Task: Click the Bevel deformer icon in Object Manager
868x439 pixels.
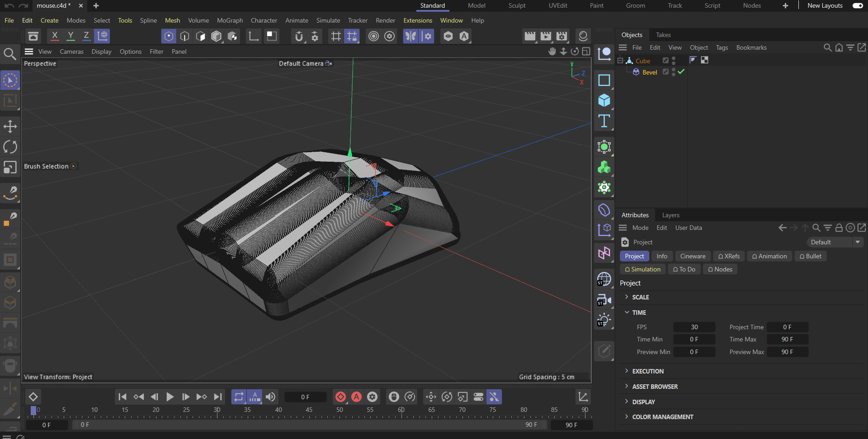Action: pos(636,72)
